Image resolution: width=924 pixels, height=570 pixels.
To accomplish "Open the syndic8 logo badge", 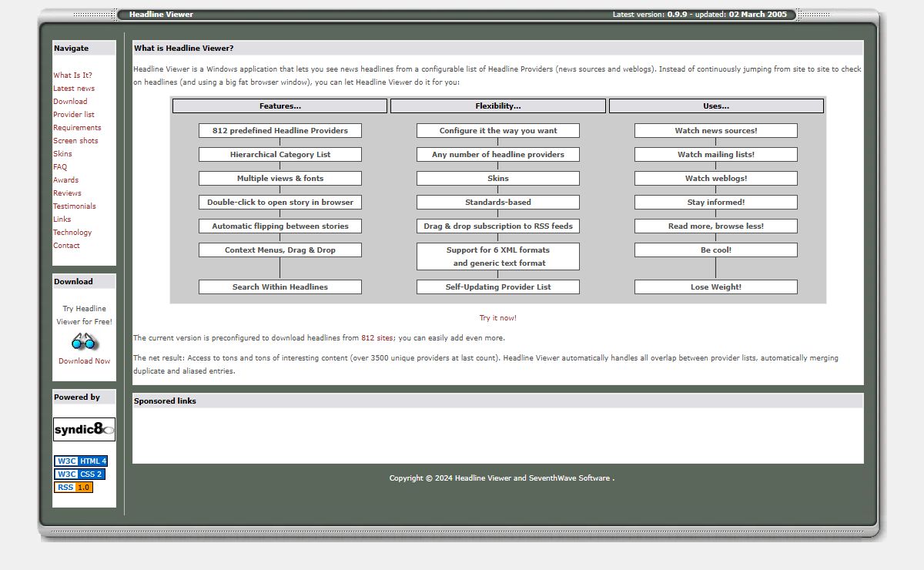I will (x=84, y=429).
